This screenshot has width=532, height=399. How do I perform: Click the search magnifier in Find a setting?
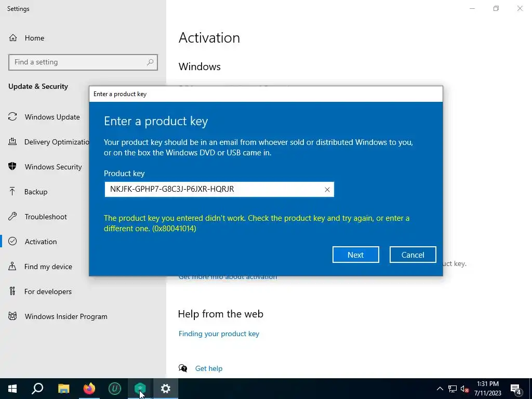(150, 62)
